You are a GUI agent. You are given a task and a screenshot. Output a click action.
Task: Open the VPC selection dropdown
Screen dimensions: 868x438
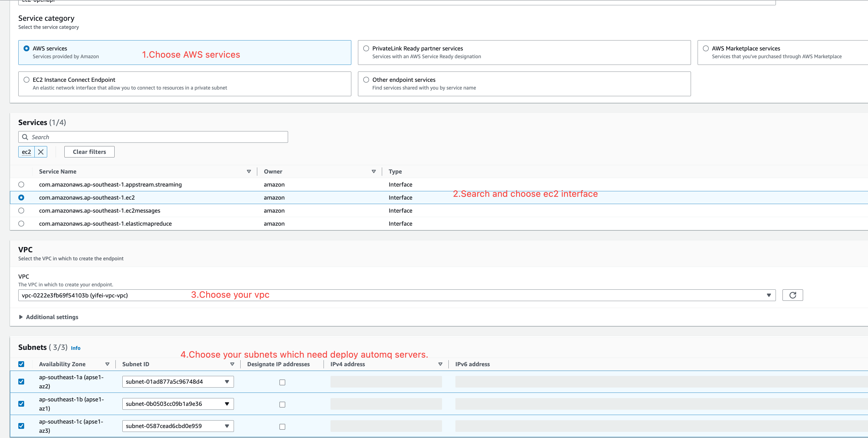point(397,295)
